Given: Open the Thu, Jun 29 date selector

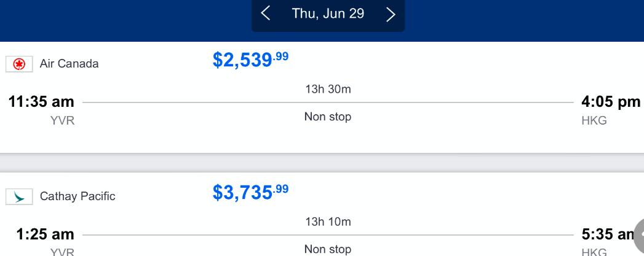Looking at the screenshot, I should (x=328, y=14).
